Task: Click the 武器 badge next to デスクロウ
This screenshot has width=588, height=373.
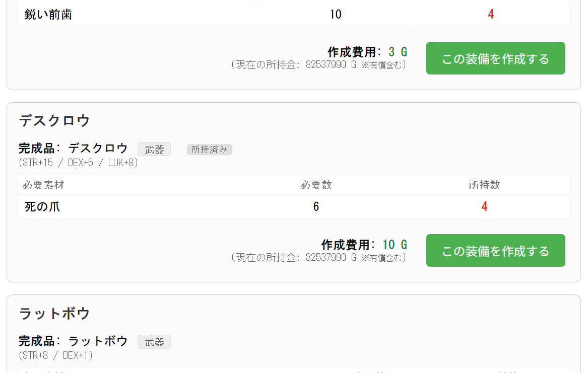Action: [x=154, y=149]
